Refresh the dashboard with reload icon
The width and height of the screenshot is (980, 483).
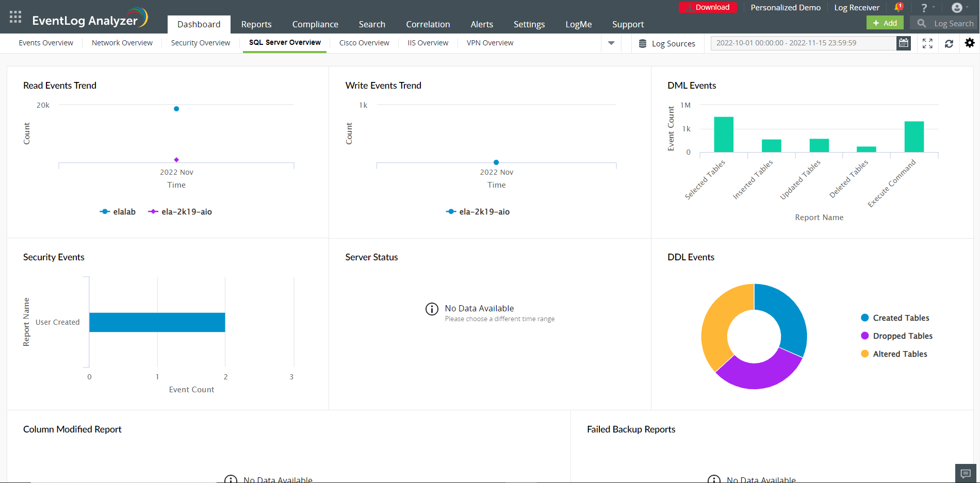(x=949, y=44)
